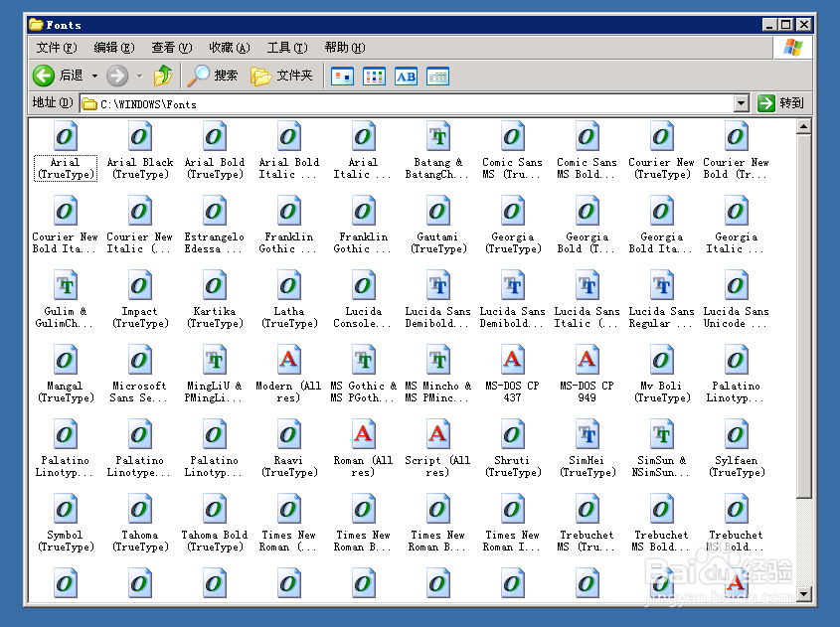Image resolution: width=840 pixels, height=627 pixels.
Task: Click the scrollbar down arrow
Action: click(803, 593)
